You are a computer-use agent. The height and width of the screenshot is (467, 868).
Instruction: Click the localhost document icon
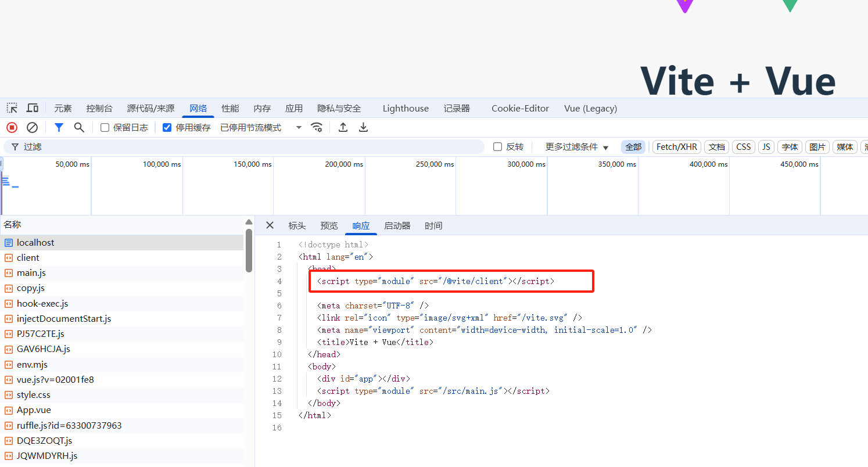click(x=9, y=243)
